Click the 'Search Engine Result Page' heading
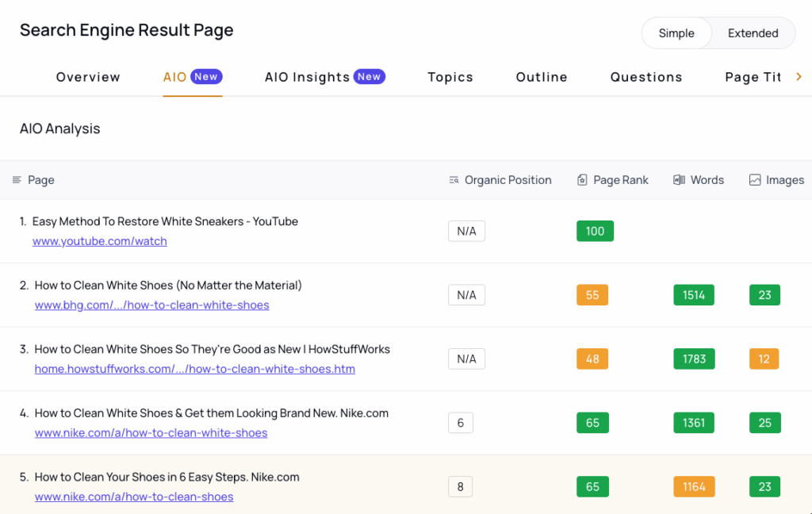 point(126,30)
